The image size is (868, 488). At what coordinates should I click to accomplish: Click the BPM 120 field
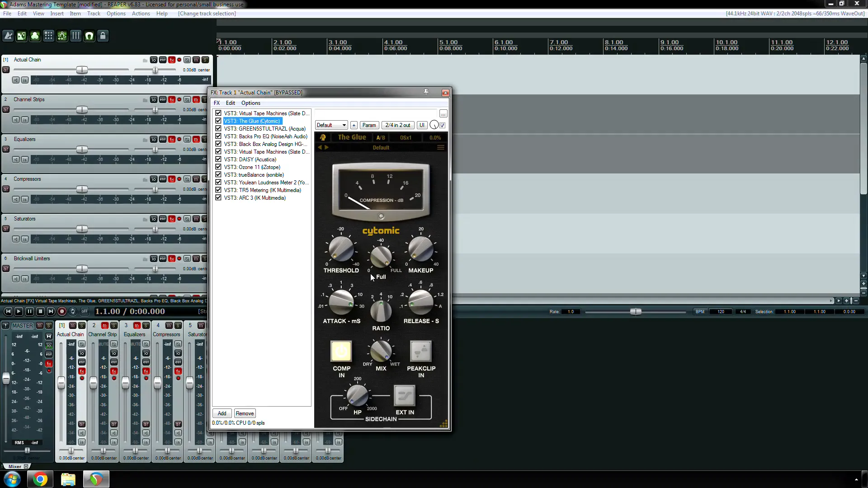point(721,311)
